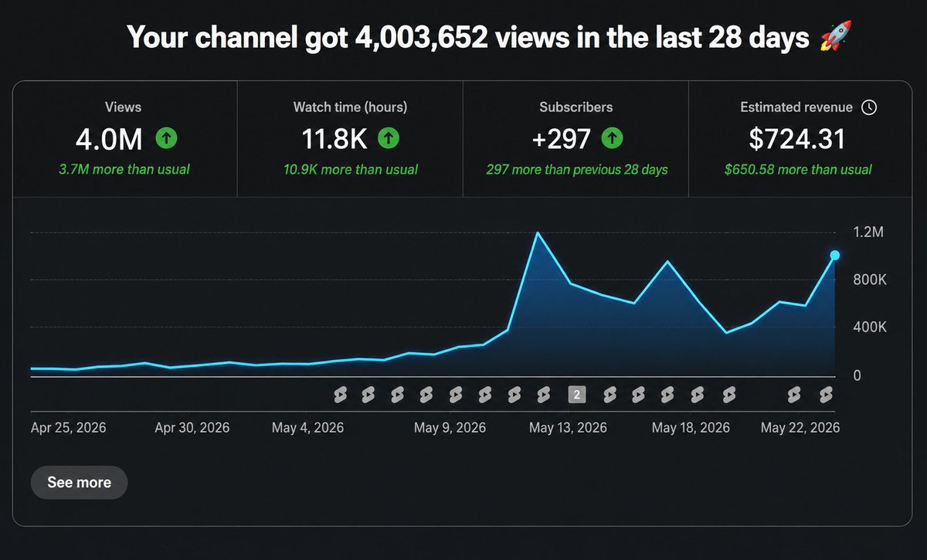Click the last Shorts marker under the chart
The width and height of the screenshot is (927, 560).
[826, 395]
